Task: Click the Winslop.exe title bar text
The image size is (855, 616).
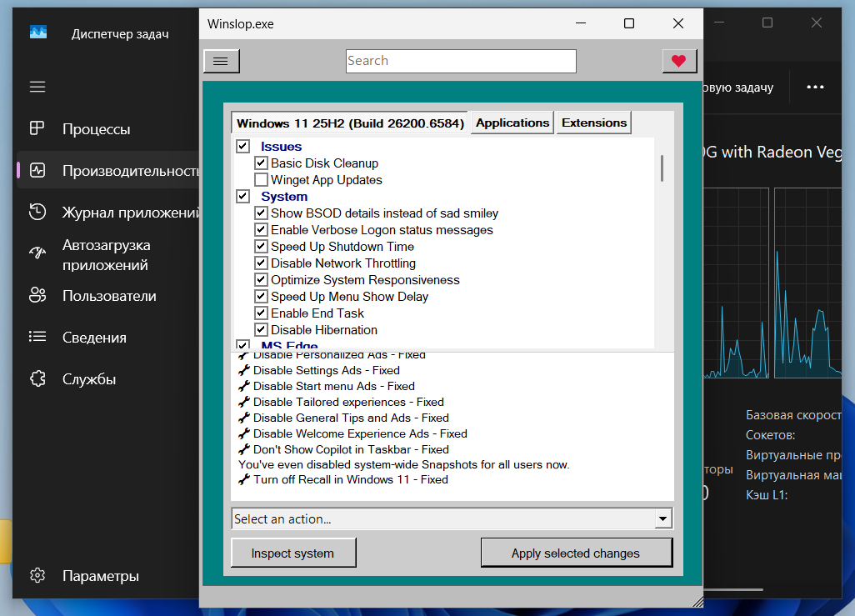Action: [241, 24]
